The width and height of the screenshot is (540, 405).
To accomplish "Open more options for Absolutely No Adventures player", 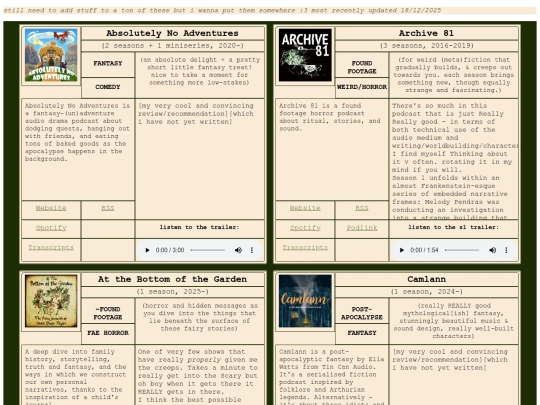I will (252, 250).
